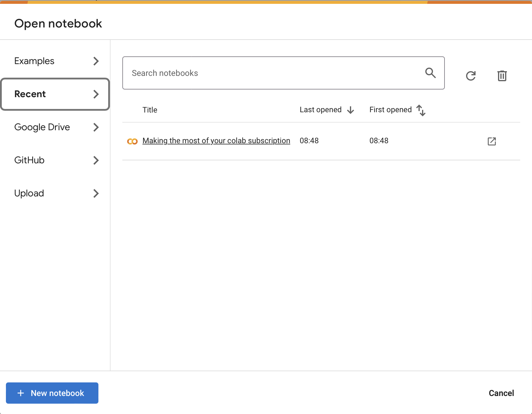This screenshot has width=532, height=414.
Task: Click the First opened sort arrows
Action: (421, 110)
